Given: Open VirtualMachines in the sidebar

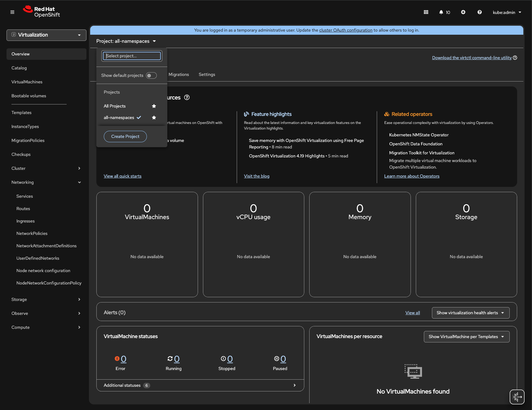Looking at the screenshot, I should [x=27, y=82].
